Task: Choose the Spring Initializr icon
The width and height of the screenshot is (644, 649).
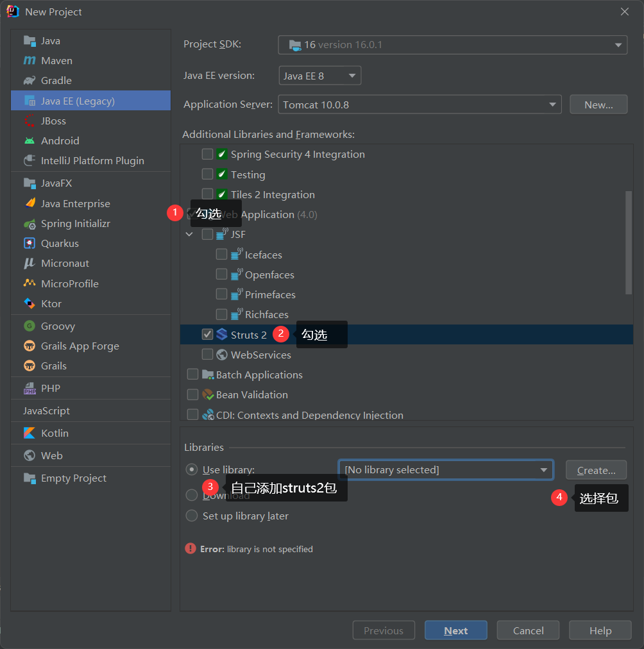Action: tap(30, 224)
